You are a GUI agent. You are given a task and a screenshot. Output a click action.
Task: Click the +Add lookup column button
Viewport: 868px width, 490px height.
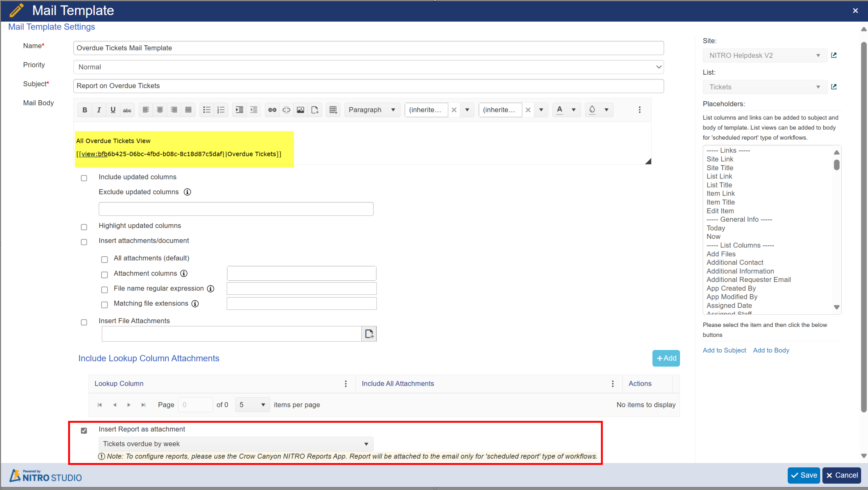666,358
